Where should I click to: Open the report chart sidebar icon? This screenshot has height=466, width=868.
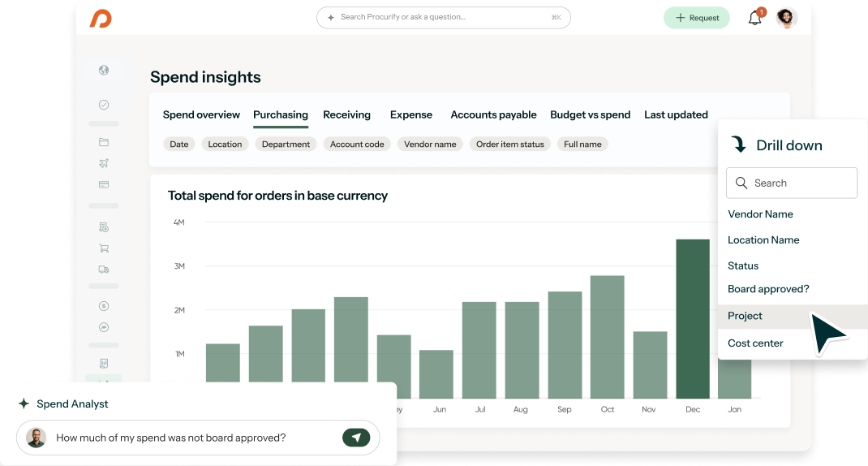tap(104, 364)
